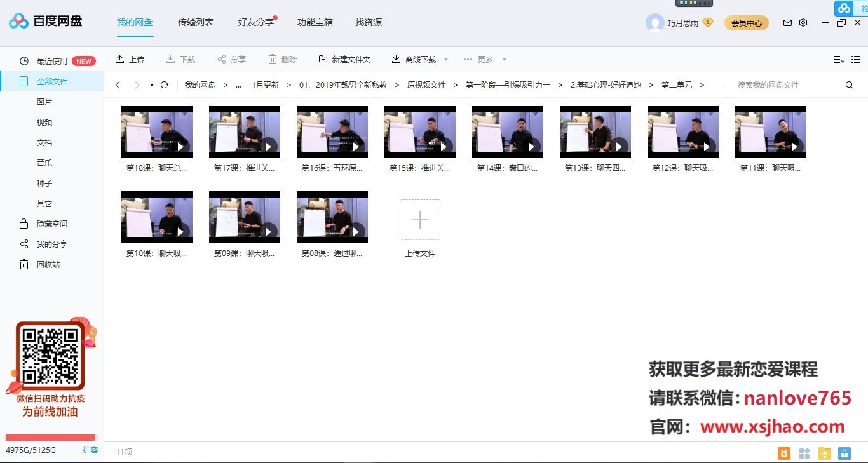Expand the 离线下载 dropdown arrow

[x=446, y=60]
